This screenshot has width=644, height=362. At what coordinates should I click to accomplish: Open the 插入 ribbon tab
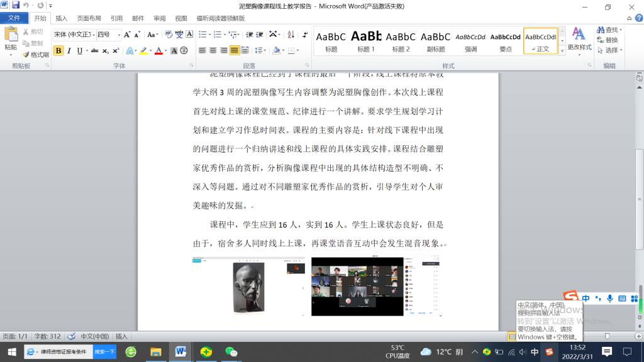click(x=62, y=18)
